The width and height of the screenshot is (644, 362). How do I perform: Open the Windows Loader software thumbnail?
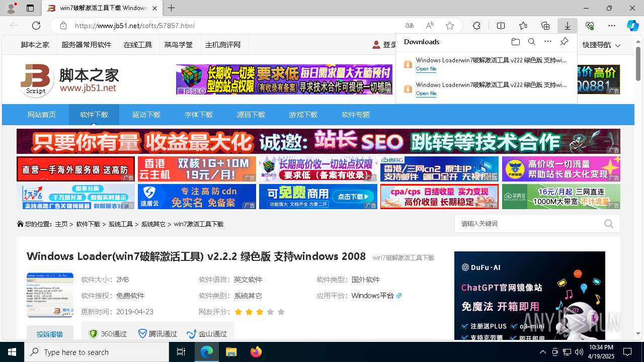pos(50,295)
